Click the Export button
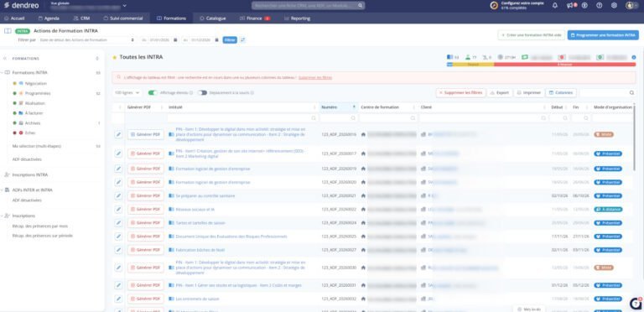The width and height of the screenshot is (644, 312). pyautogui.click(x=500, y=93)
